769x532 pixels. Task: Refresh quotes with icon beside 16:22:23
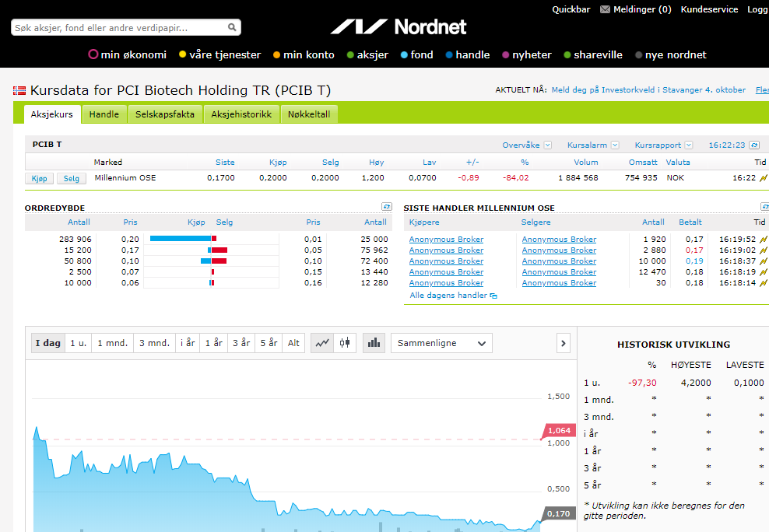(x=754, y=145)
